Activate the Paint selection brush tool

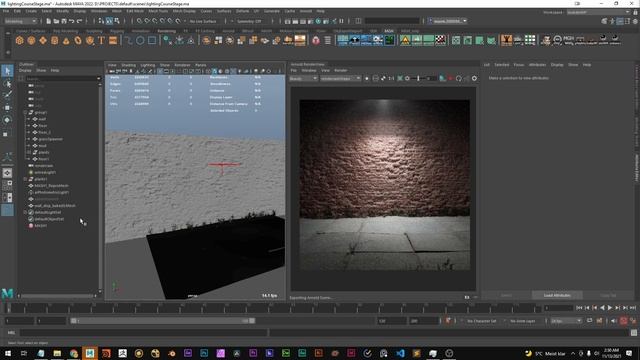7,95
